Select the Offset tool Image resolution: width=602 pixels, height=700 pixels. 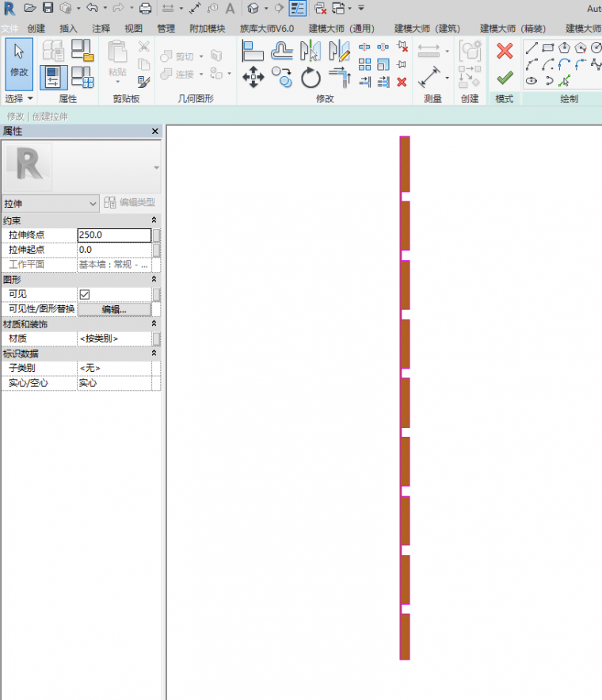282,51
